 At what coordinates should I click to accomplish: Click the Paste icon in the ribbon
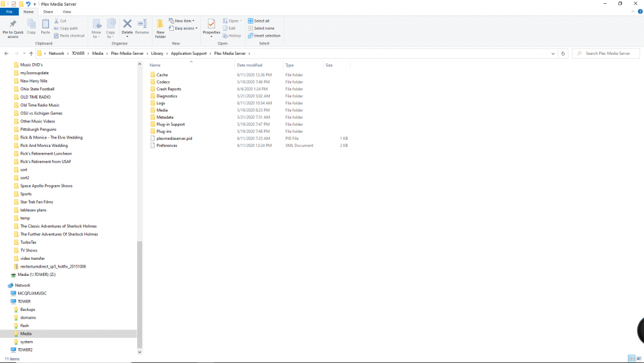point(45,24)
